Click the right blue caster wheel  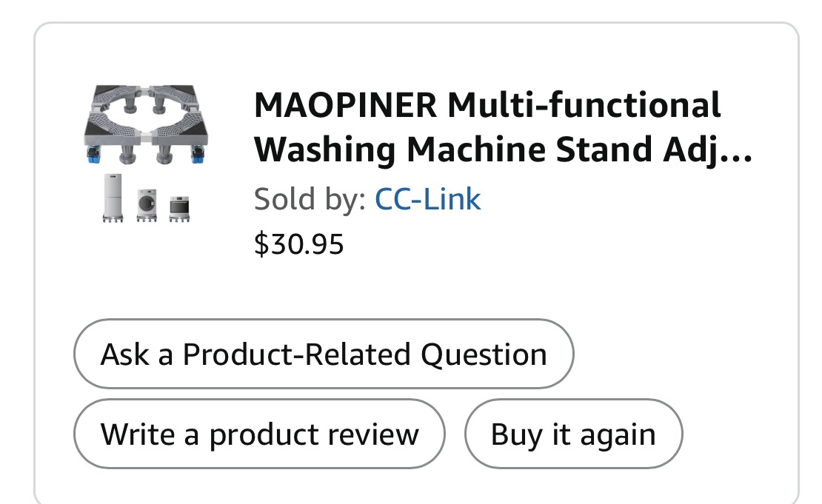(x=200, y=154)
